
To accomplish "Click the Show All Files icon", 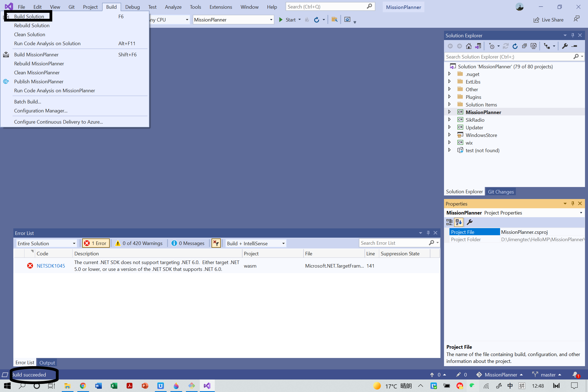I will (534, 46).
